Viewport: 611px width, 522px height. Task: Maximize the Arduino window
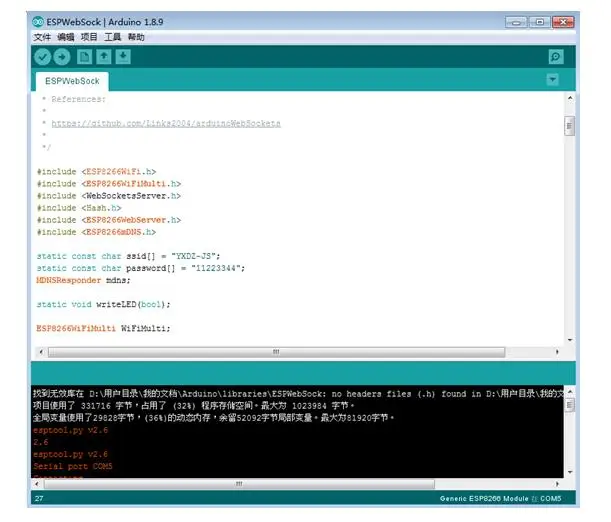(x=539, y=22)
